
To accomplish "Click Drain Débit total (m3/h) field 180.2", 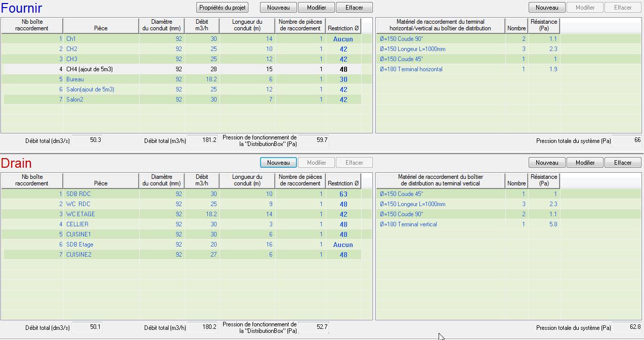I will (x=203, y=327).
